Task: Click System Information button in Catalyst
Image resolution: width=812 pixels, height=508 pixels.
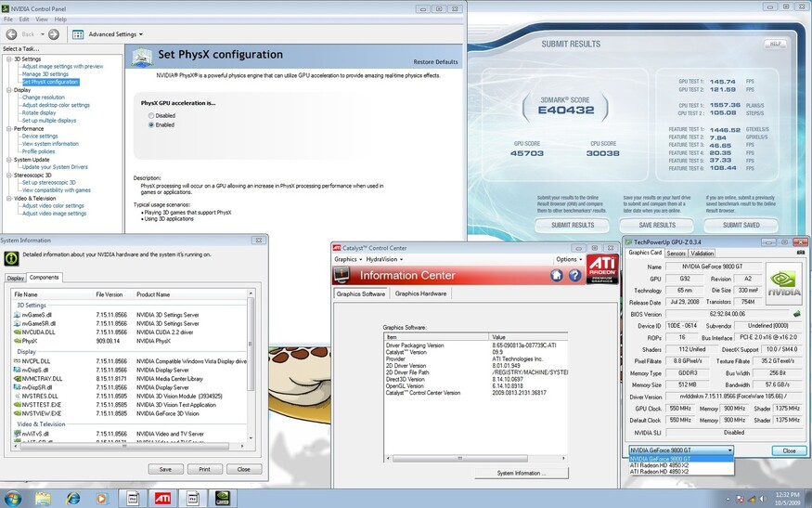Action: 521,474
